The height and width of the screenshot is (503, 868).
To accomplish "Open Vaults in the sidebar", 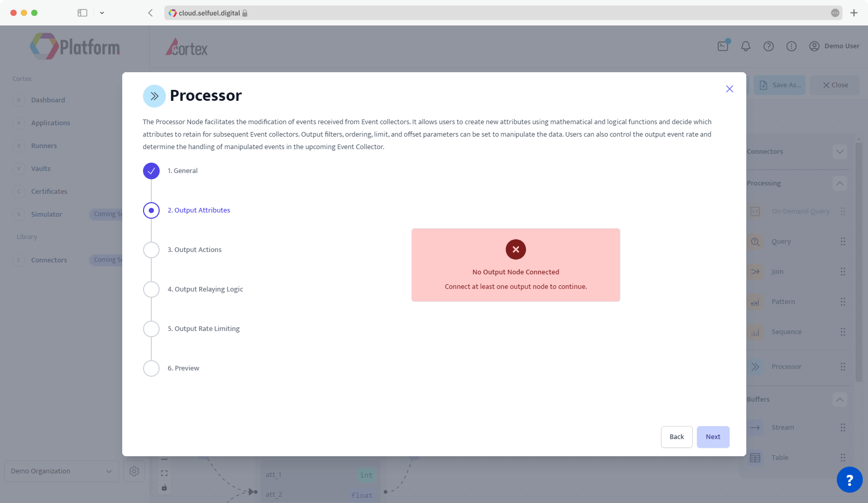I will 41,169.
